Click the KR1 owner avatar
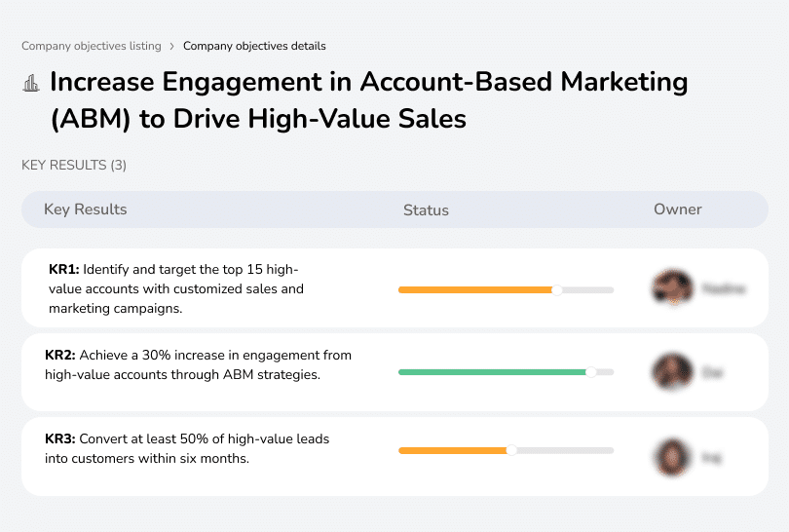The width and height of the screenshot is (789, 532). (x=672, y=287)
